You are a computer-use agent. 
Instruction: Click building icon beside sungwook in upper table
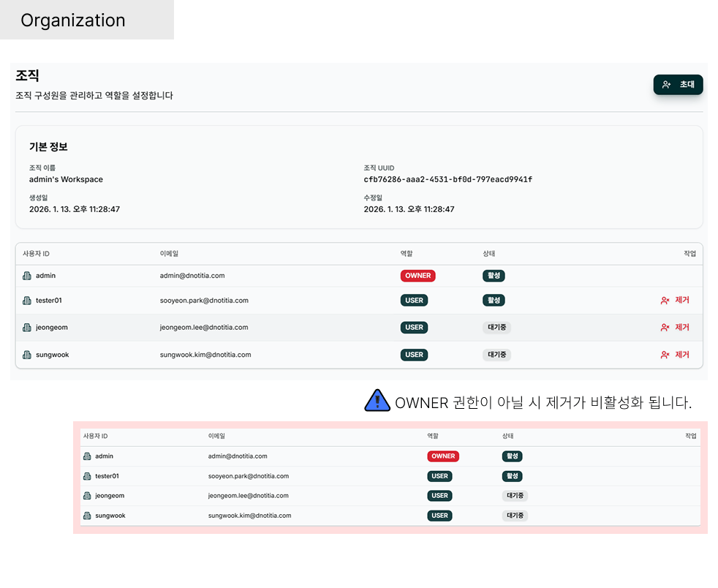(x=27, y=355)
